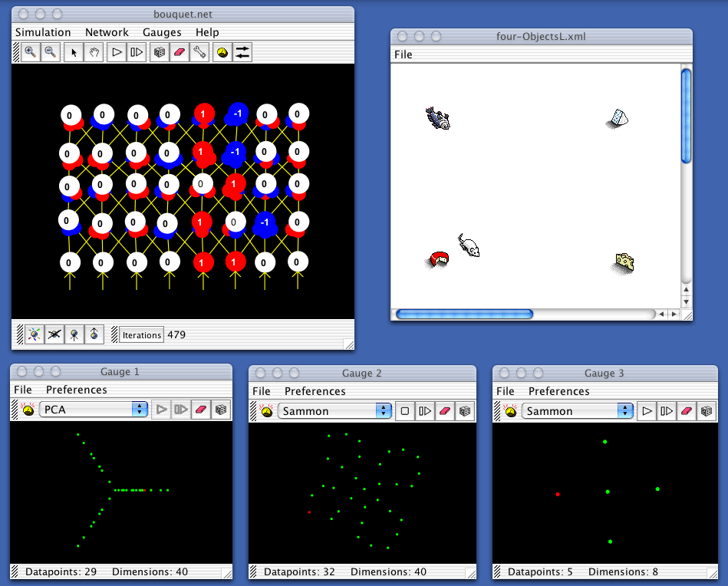728x586 pixels.
Task: Open the Network menu
Action: coord(107,32)
